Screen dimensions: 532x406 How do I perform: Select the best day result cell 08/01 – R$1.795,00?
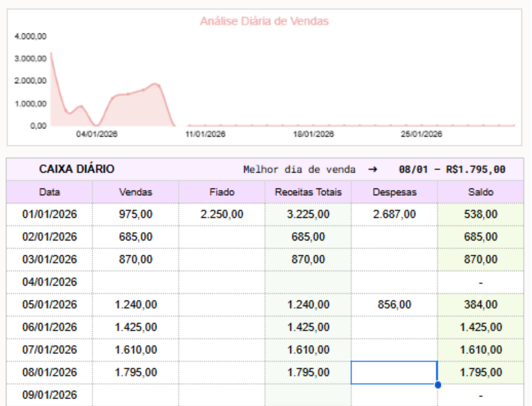pyautogui.click(x=452, y=170)
